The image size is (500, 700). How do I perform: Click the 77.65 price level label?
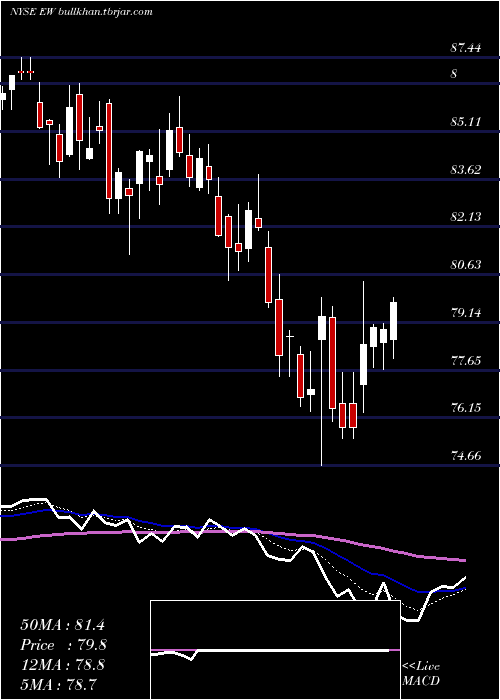click(466, 360)
